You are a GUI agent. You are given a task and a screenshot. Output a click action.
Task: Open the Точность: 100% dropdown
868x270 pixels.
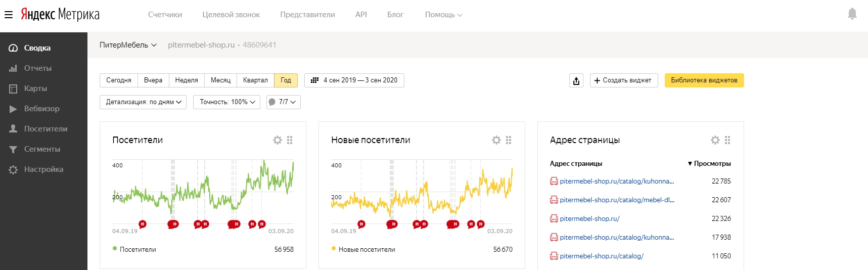[x=227, y=102]
